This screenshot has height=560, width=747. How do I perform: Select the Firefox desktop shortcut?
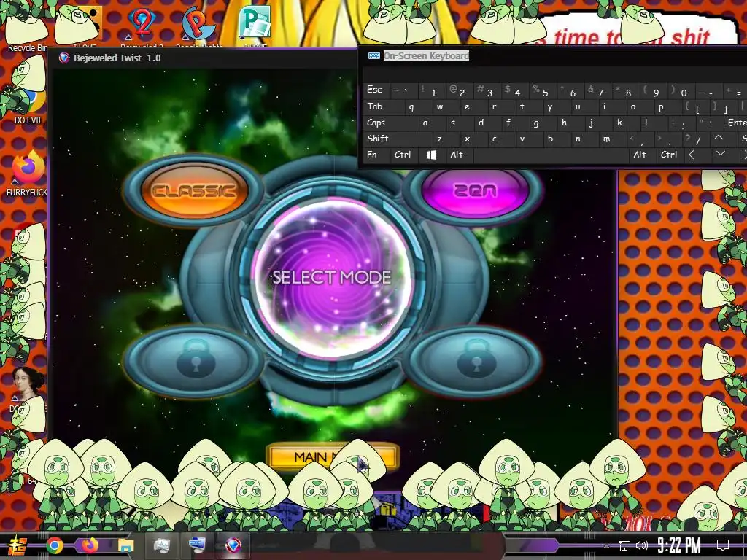coord(28,174)
